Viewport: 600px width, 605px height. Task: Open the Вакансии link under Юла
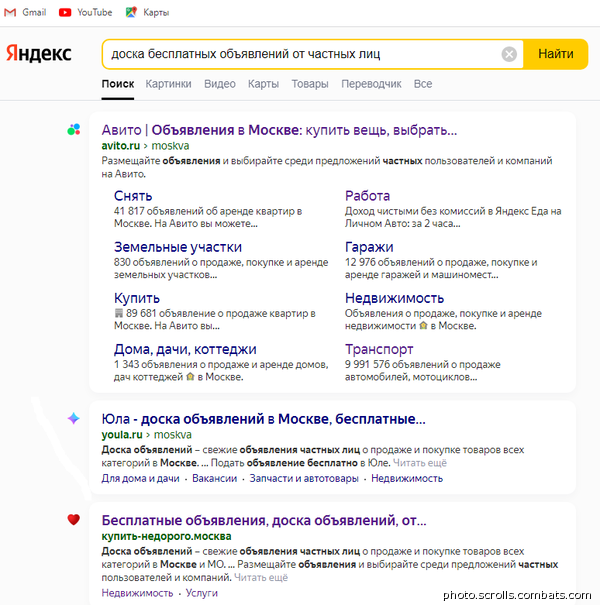pyautogui.click(x=215, y=478)
